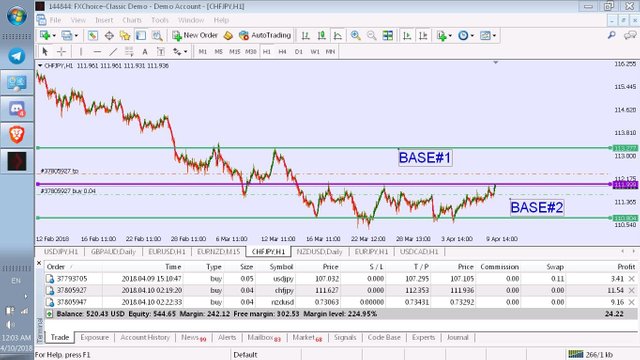Open the Journal terminal tab
640x360 pixels.
457,337
